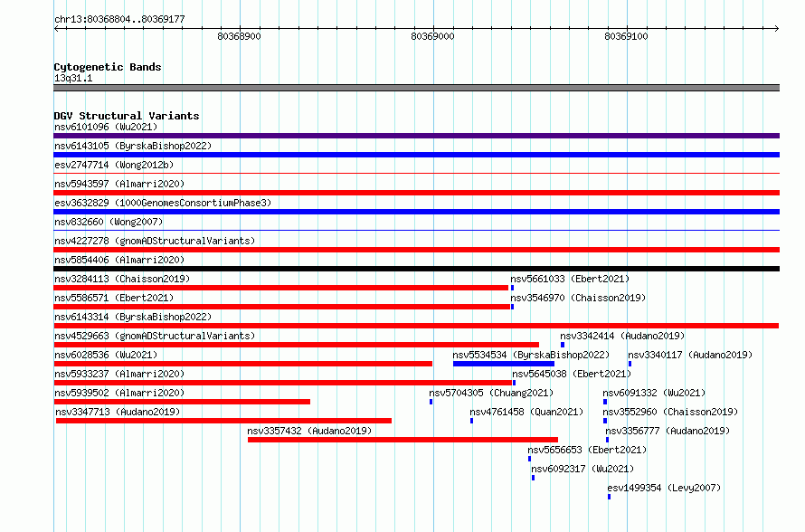This screenshot has height=532, width=805.
Task: Open the nsv3347713 (Audano2019) label
Action: tap(118, 412)
